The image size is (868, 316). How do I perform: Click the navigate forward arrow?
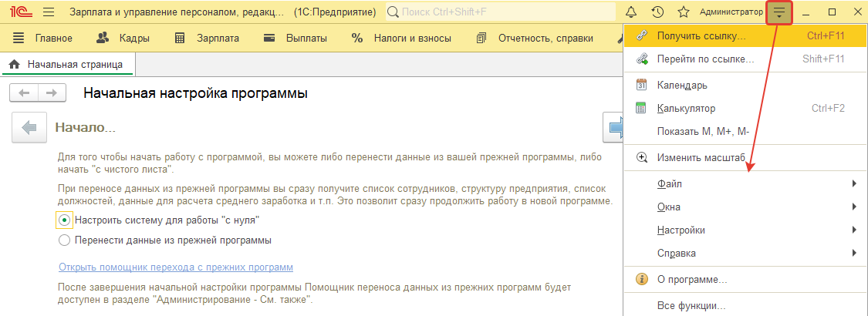[52, 93]
